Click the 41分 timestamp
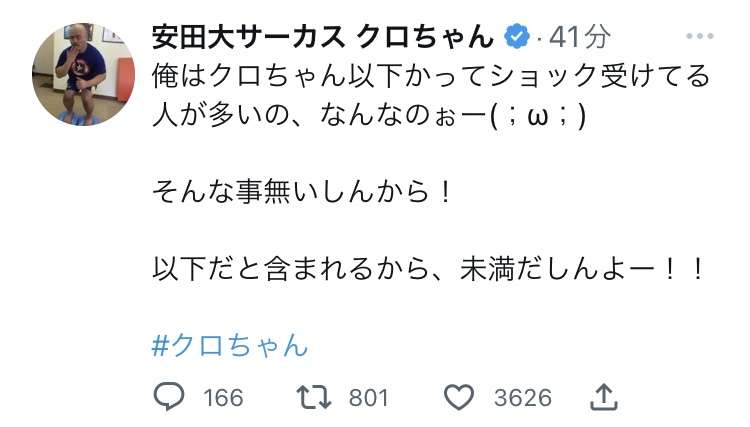 [x=580, y=38]
